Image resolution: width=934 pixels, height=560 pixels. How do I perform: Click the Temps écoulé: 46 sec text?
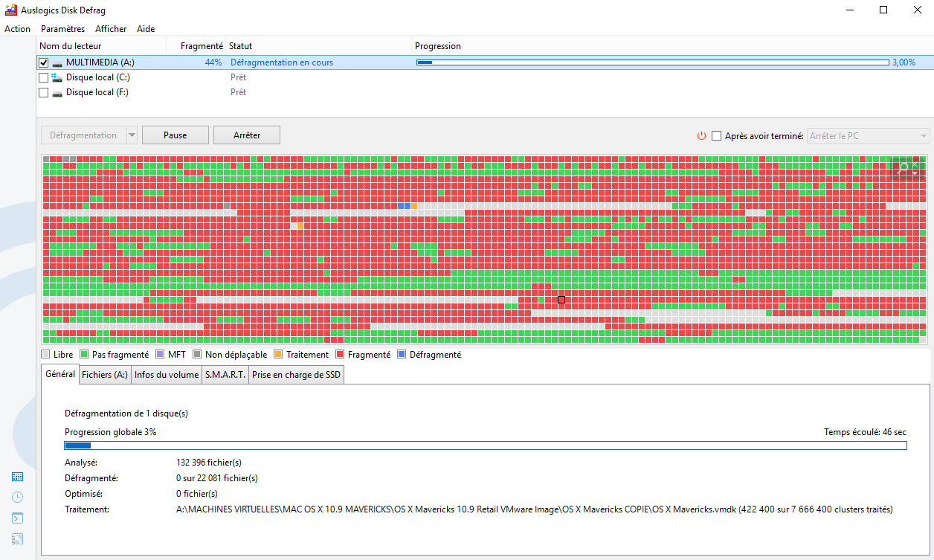click(x=866, y=432)
